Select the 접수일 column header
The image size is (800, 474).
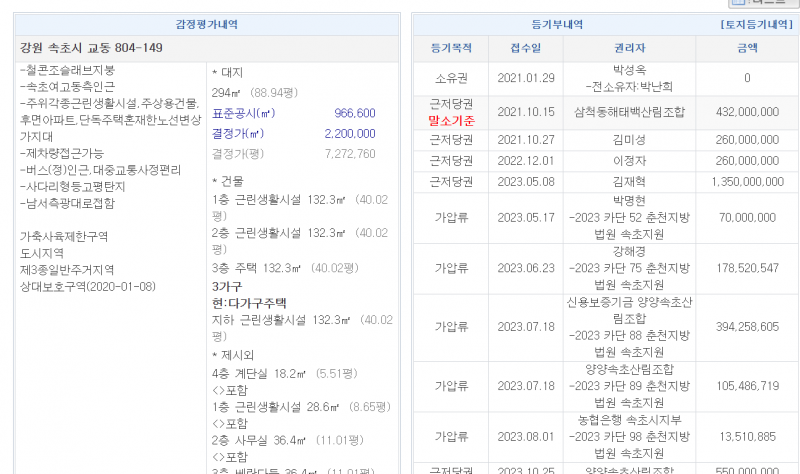525,47
